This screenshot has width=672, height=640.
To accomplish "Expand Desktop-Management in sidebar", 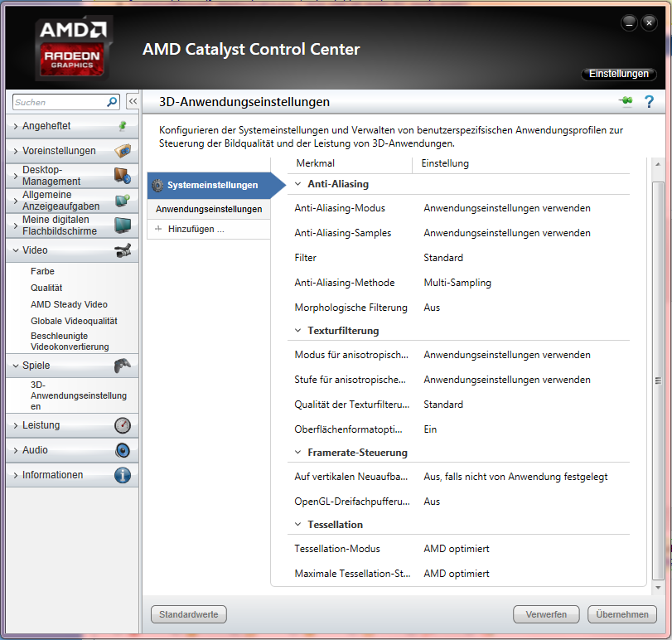I will pos(16,176).
